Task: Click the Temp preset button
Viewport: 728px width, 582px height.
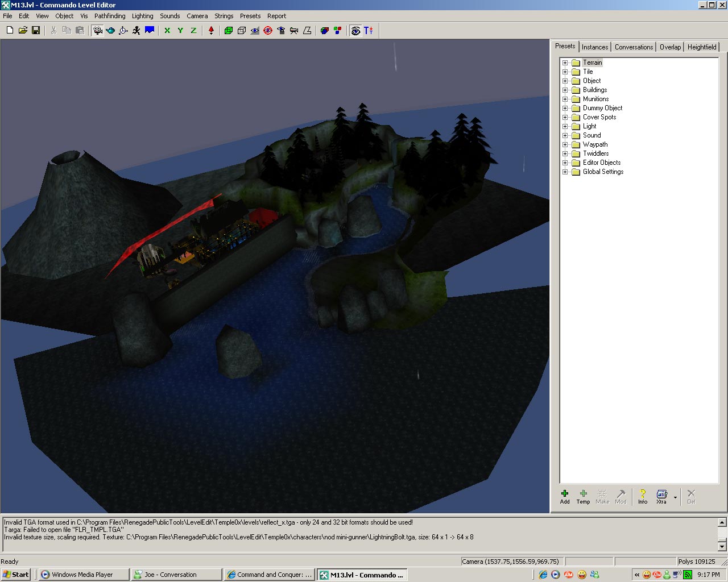Action: (583, 496)
